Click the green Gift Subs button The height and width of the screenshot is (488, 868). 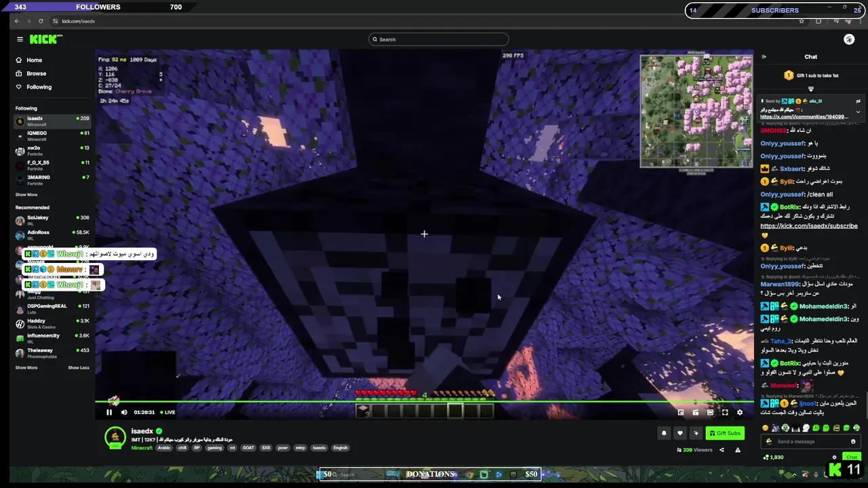pos(725,433)
